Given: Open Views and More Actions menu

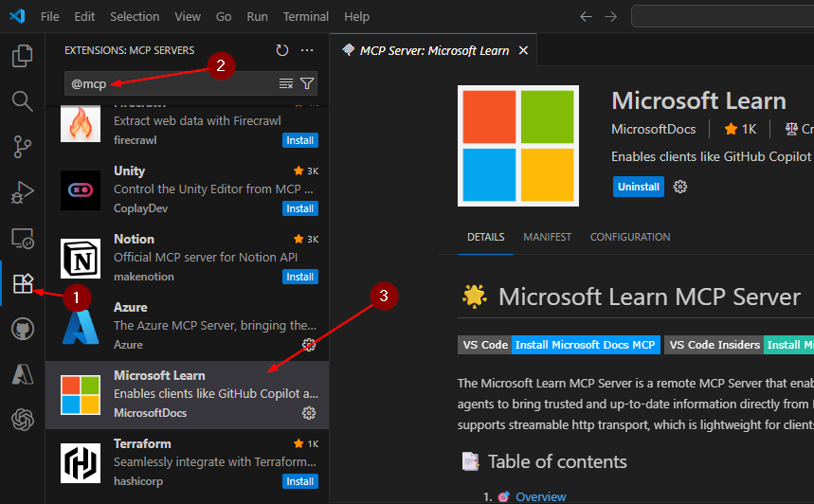Looking at the screenshot, I should (x=307, y=50).
